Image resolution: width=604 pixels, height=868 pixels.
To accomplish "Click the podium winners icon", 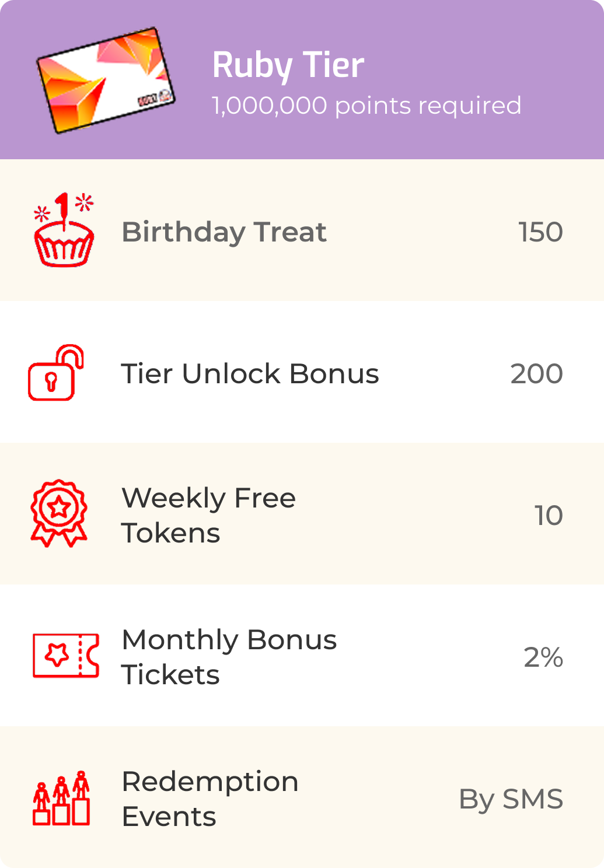I will 61,798.
